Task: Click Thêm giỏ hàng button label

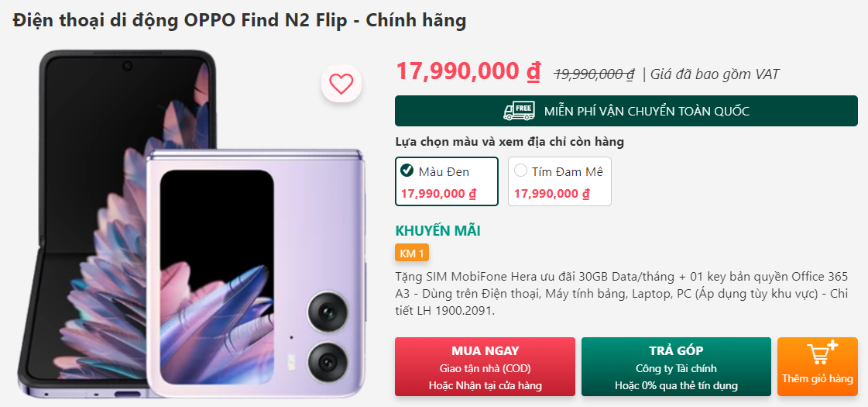Action: point(818,379)
